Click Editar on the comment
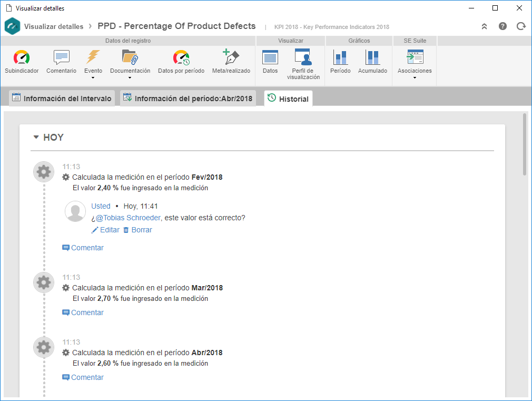 point(105,230)
